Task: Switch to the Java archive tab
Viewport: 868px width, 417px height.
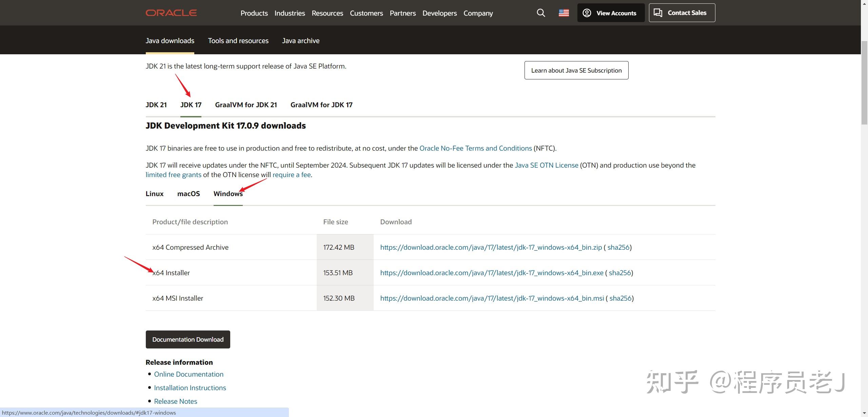Action: pyautogui.click(x=300, y=41)
